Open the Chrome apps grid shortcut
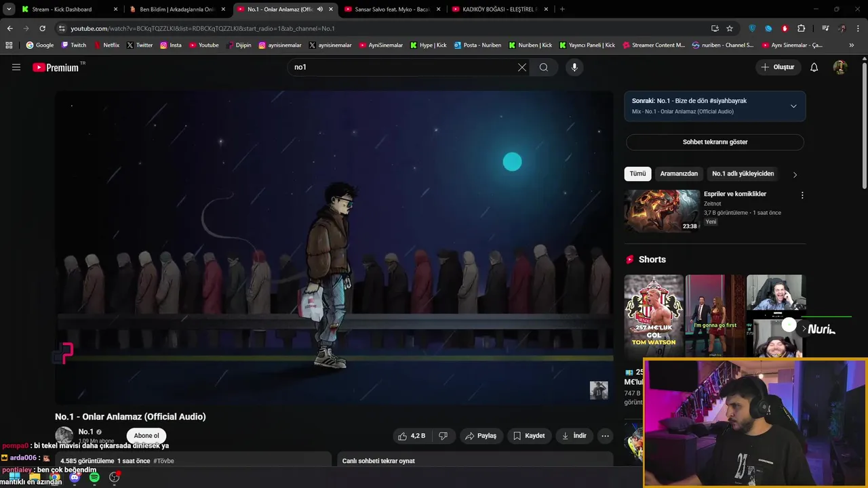This screenshot has width=868, height=488. (x=9, y=45)
